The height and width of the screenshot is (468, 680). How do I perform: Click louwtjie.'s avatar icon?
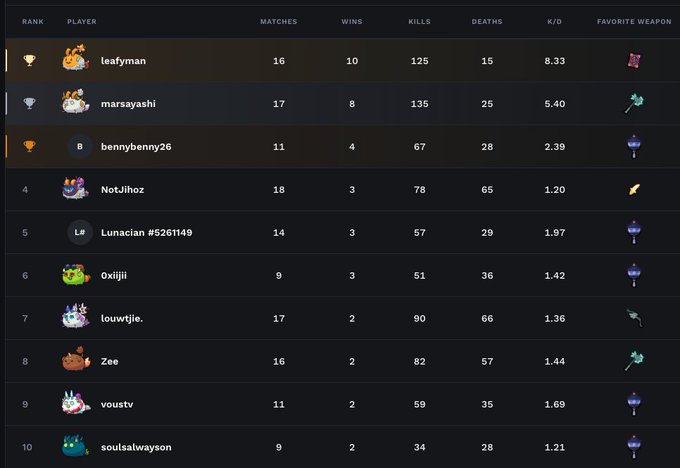click(x=76, y=316)
